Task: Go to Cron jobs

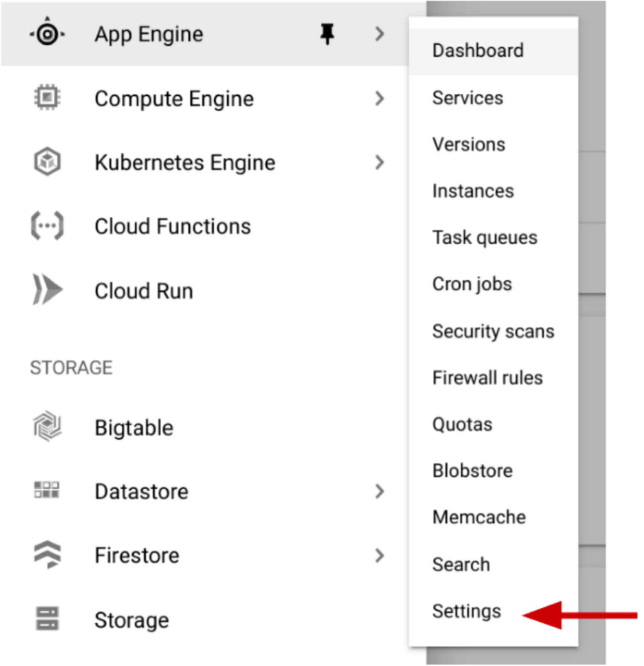Action: [x=472, y=285]
